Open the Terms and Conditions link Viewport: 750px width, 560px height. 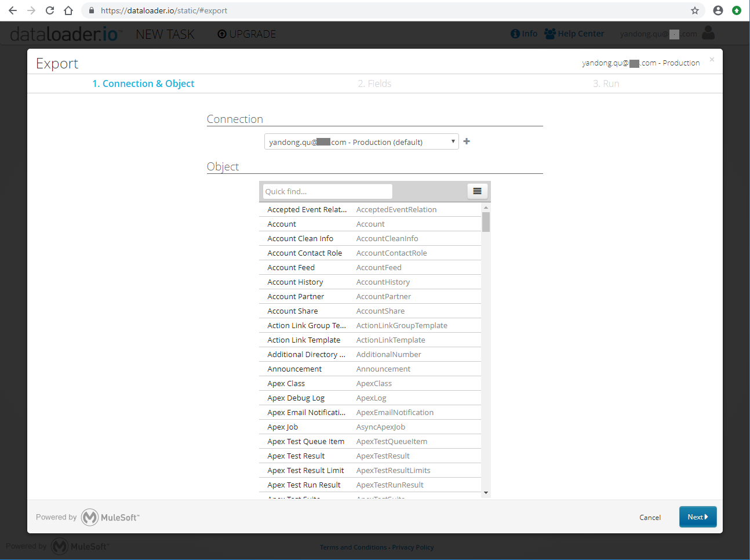353,547
